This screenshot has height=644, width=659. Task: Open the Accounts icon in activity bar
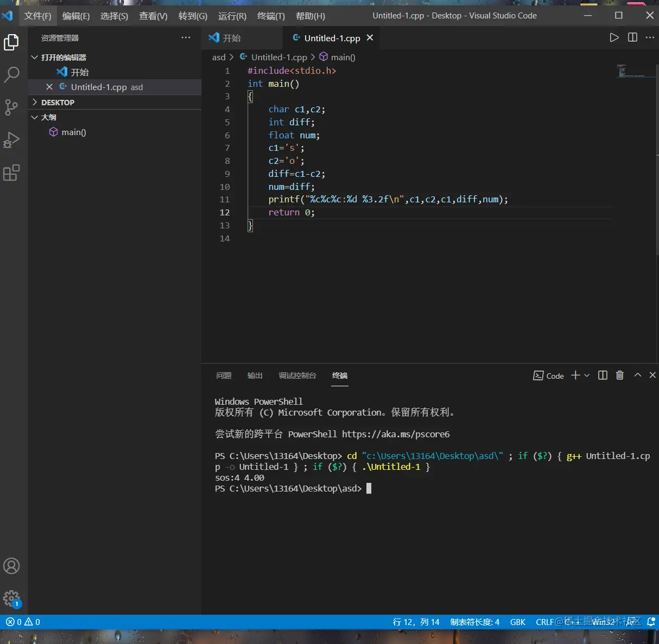pyautogui.click(x=11, y=566)
